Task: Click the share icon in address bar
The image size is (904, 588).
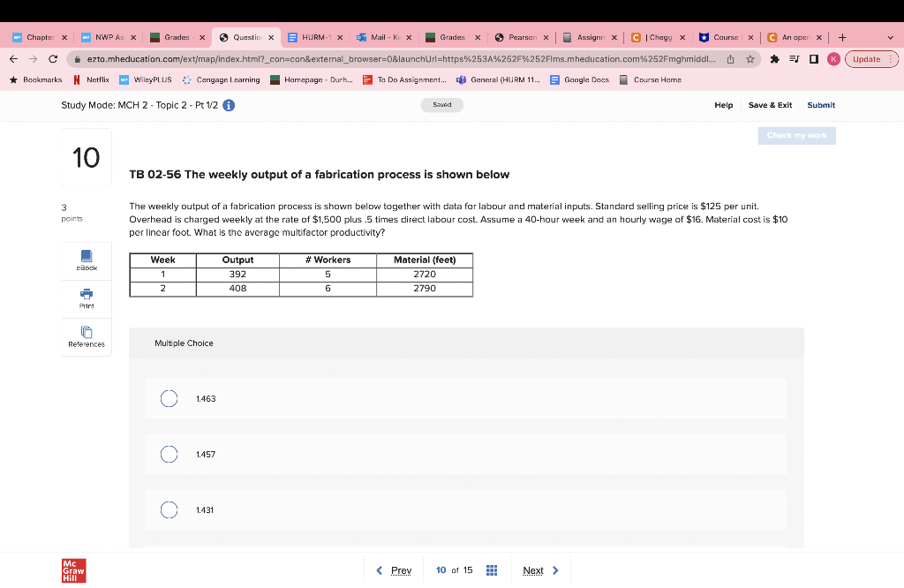Action: 730,59
